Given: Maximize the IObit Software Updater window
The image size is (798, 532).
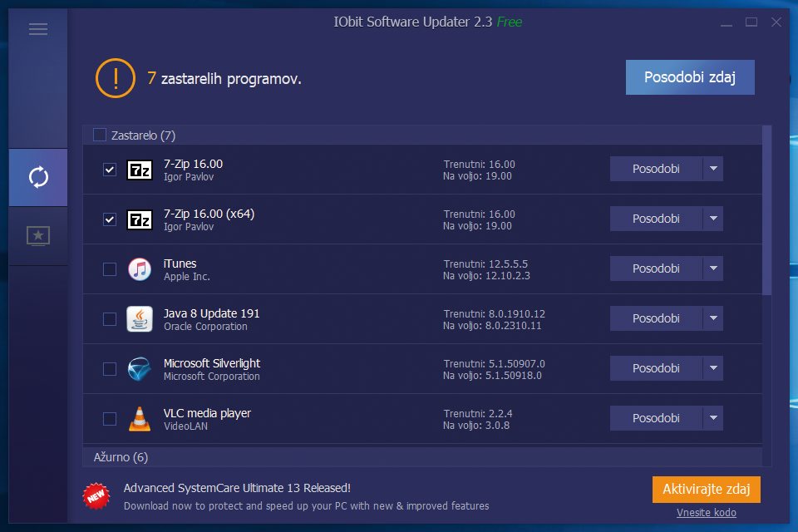Looking at the screenshot, I should click(x=751, y=22).
